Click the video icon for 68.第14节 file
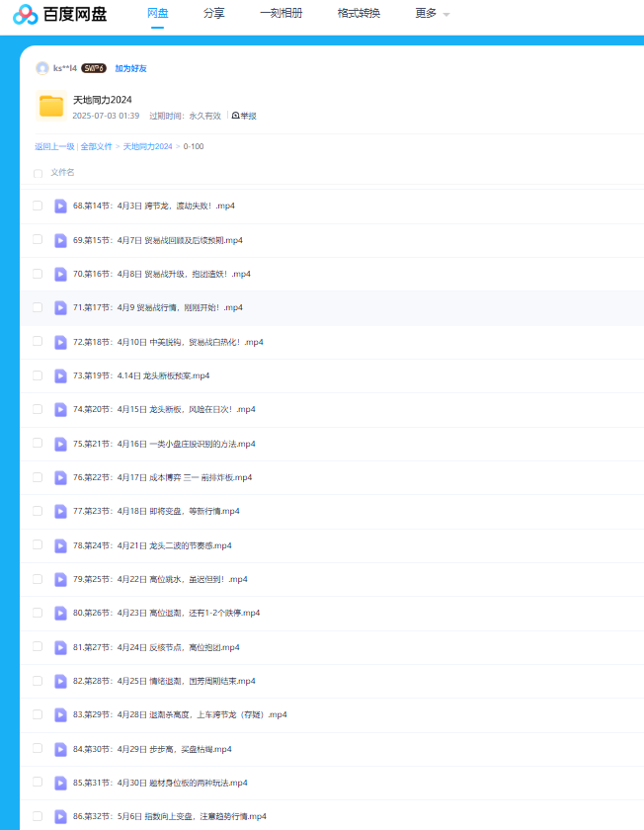Screen dimensions: 644x830 (60, 206)
